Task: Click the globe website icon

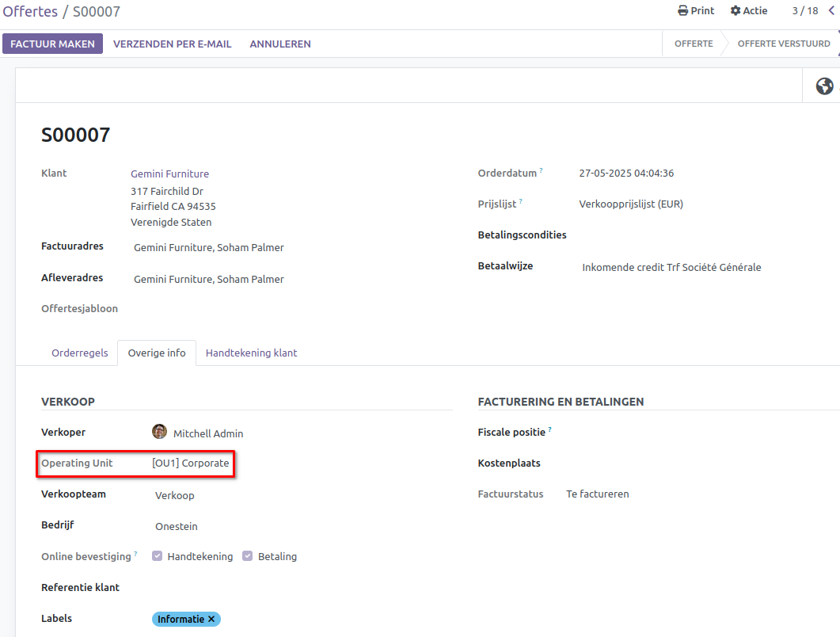Action: point(824,86)
